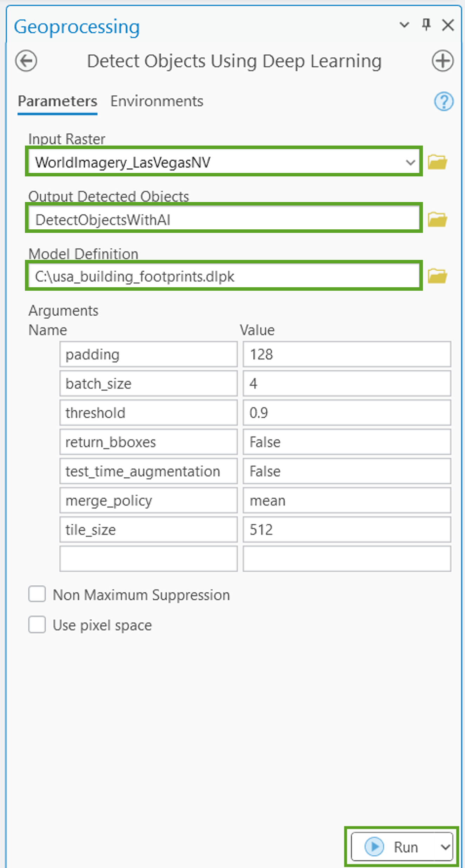Enable Non Maximum Suppression checkbox
The width and height of the screenshot is (465, 868).
tap(37, 594)
